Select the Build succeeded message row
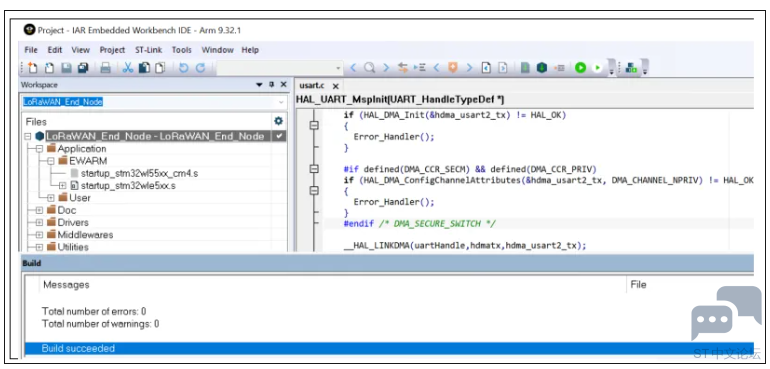The width and height of the screenshot is (770, 369). (389, 348)
